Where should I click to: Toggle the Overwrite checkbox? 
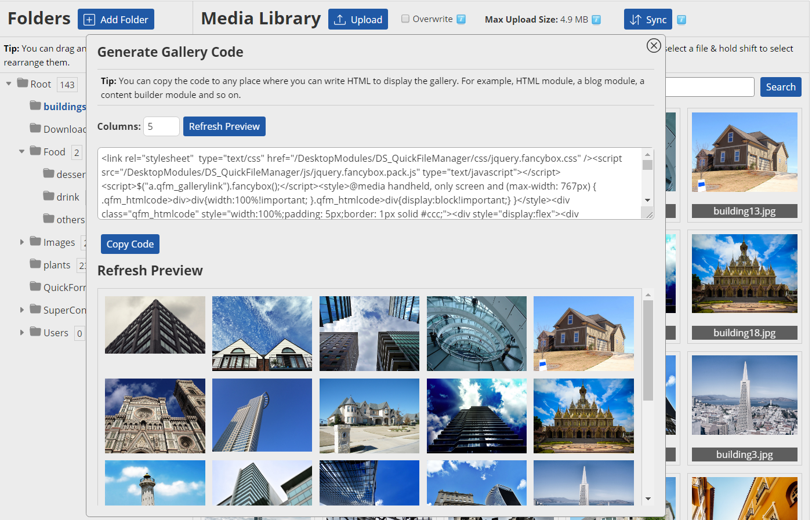tap(405, 19)
